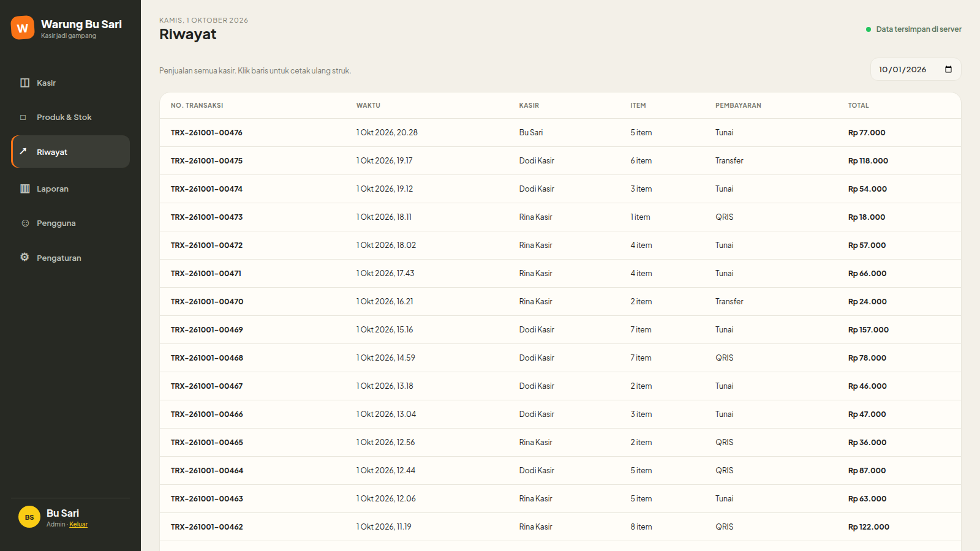This screenshot has width=980, height=551.
Task: Open the calendar picker icon
Action: (x=948, y=69)
